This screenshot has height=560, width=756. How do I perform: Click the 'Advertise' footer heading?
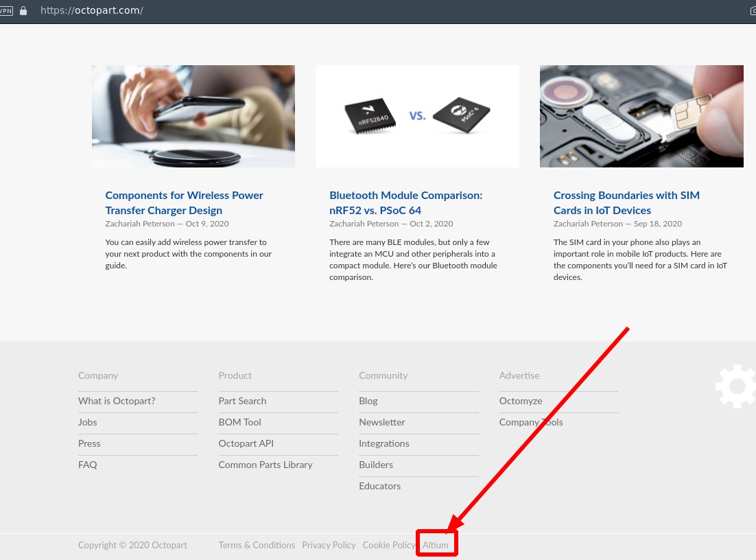pyautogui.click(x=519, y=375)
